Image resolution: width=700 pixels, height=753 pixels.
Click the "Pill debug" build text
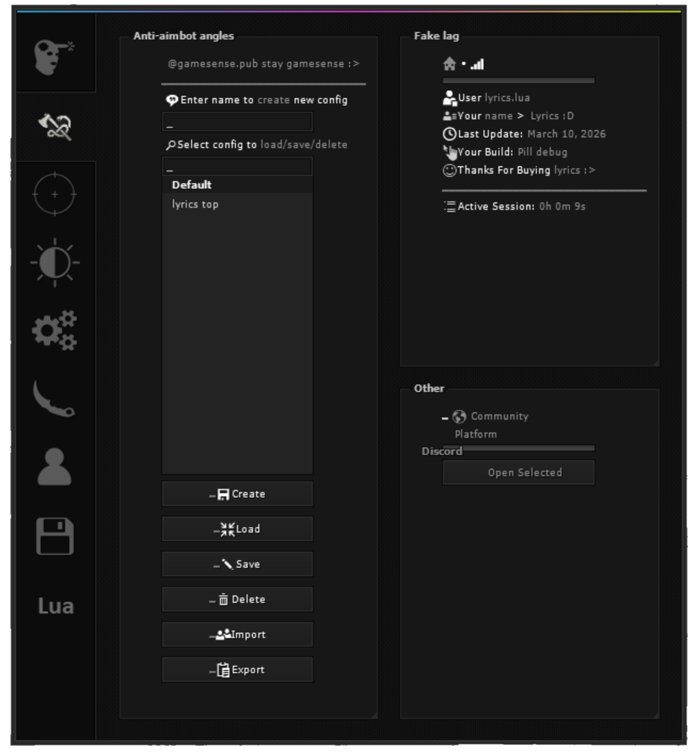point(542,152)
